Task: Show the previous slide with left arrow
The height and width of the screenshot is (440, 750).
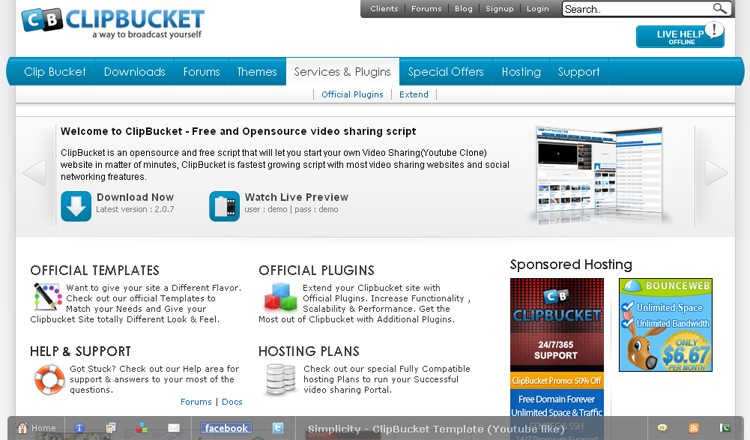Action: [34, 172]
